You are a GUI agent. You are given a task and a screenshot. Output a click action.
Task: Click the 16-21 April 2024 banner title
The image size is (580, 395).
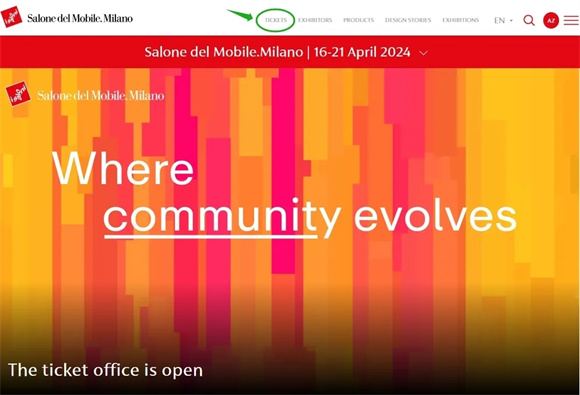[277, 52]
